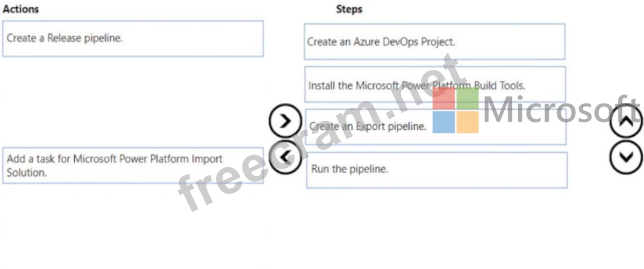
Task: Click the blank area below the Steps list
Action: click(x=435, y=226)
